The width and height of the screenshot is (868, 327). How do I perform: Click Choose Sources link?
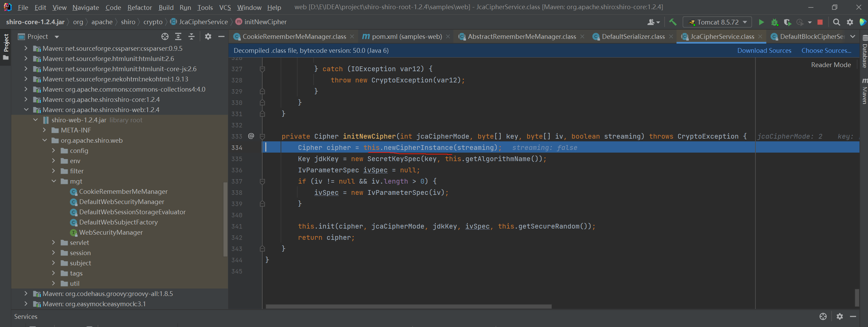pyautogui.click(x=827, y=50)
